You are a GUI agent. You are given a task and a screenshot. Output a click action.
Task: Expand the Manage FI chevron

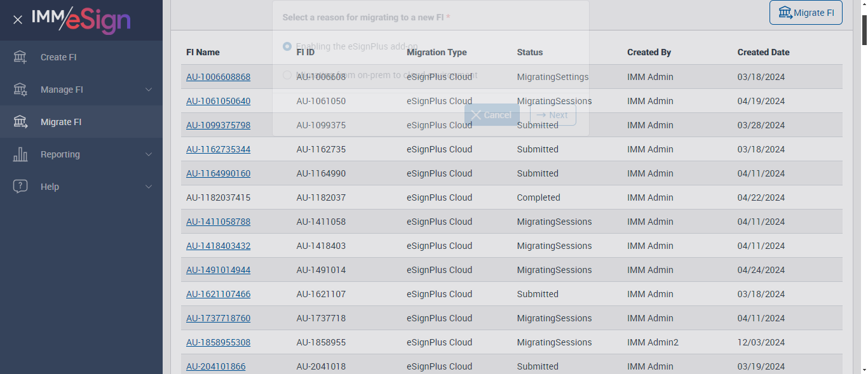click(x=149, y=90)
